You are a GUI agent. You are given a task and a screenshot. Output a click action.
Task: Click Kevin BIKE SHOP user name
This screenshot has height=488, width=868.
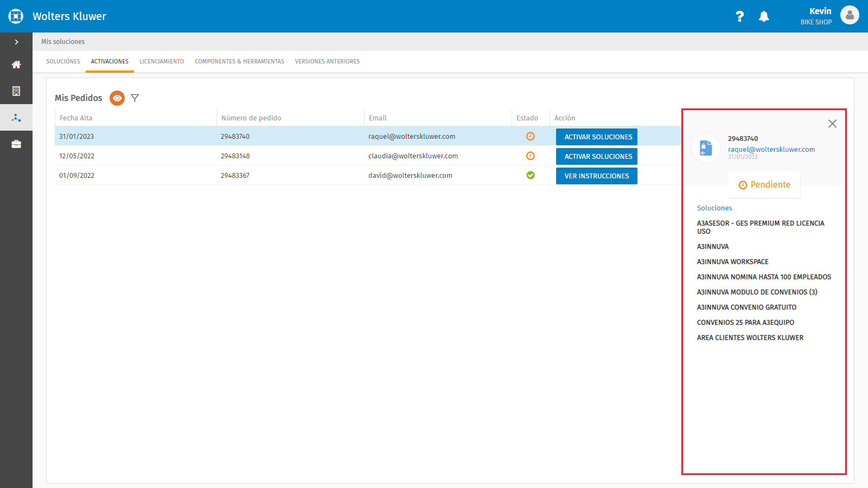click(x=816, y=16)
